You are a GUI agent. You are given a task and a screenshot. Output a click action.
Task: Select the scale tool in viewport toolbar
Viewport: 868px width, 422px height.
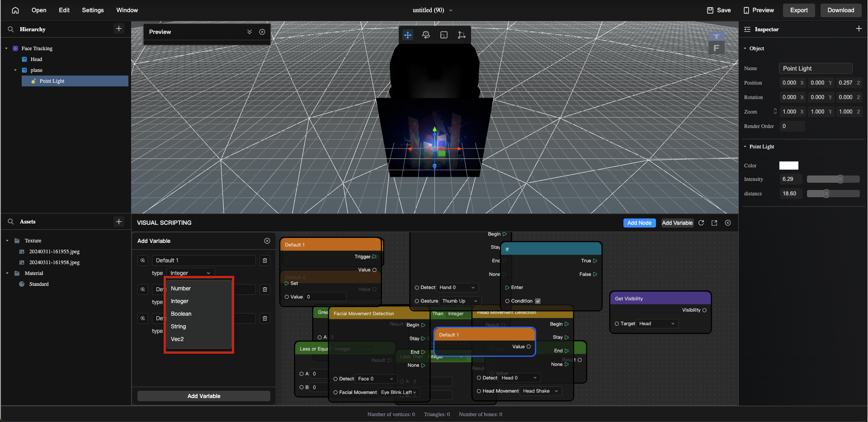444,35
